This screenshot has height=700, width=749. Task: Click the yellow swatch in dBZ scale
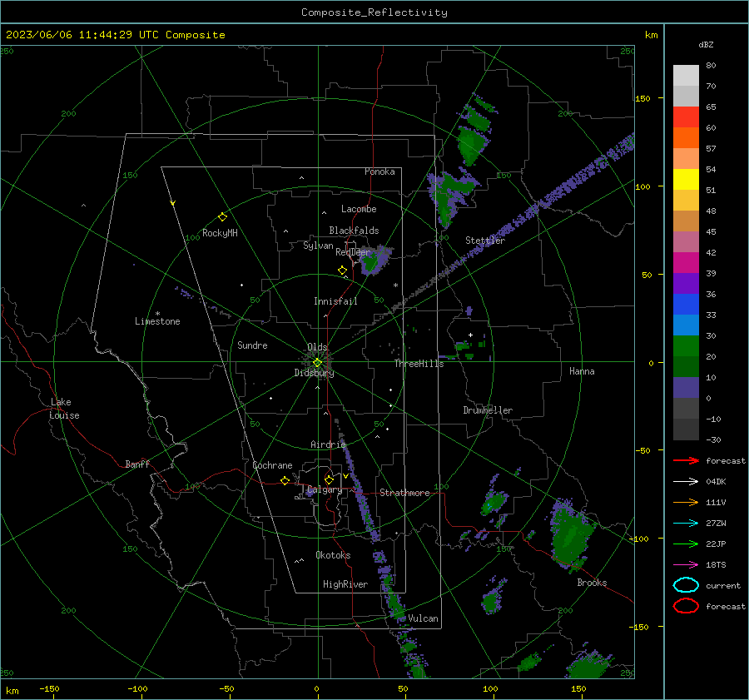click(x=686, y=180)
